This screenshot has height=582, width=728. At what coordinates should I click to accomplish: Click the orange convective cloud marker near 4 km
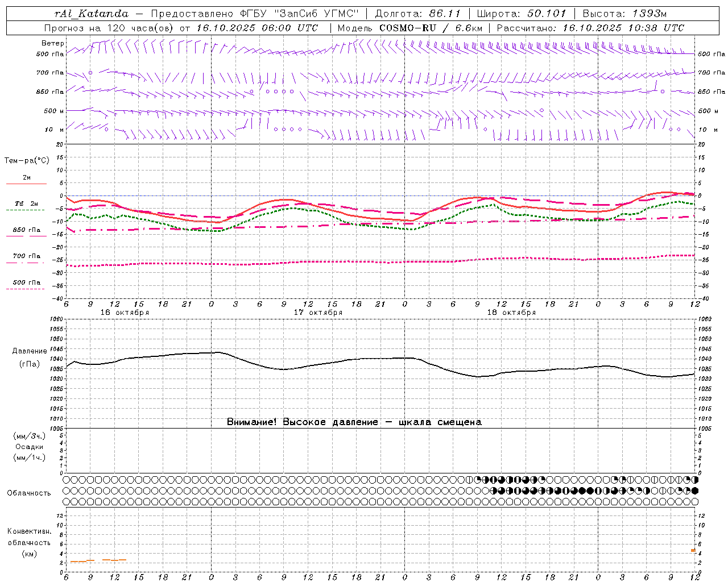[x=693, y=550]
